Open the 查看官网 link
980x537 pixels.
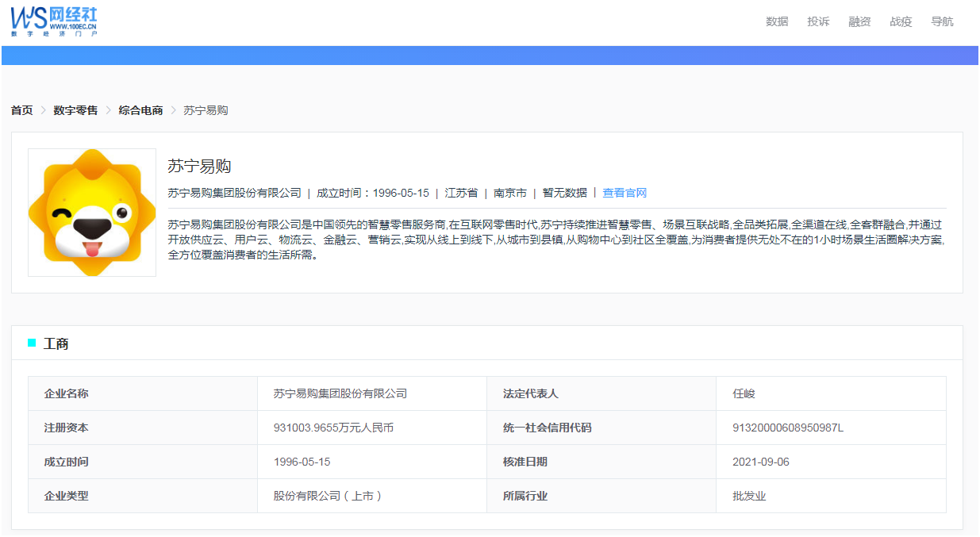tap(625, 193)
